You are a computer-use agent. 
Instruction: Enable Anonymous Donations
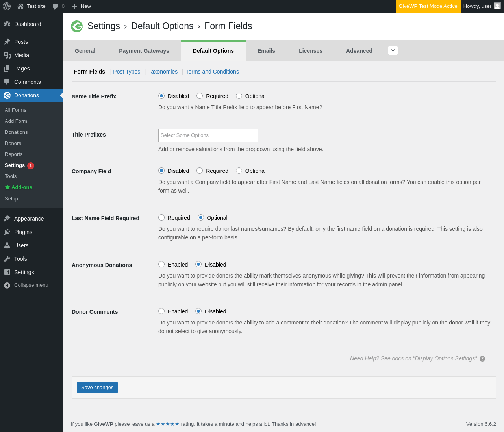click(x=161, y=264)
